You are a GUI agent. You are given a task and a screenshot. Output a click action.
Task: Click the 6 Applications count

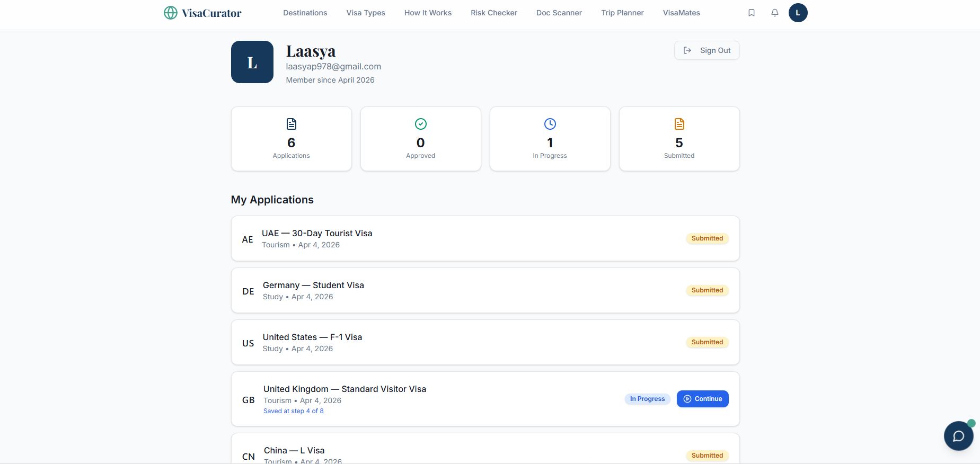pyautogui.click(x=292, y=143)
